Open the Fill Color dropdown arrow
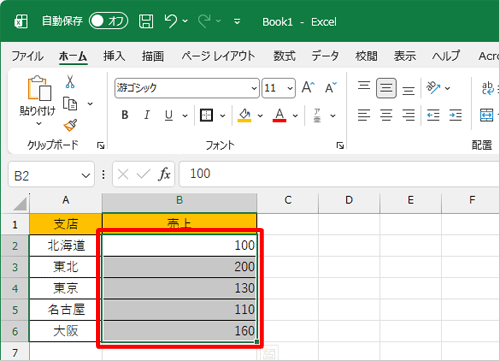This screenshot has height=361, width=500. (x=260, y=116)
